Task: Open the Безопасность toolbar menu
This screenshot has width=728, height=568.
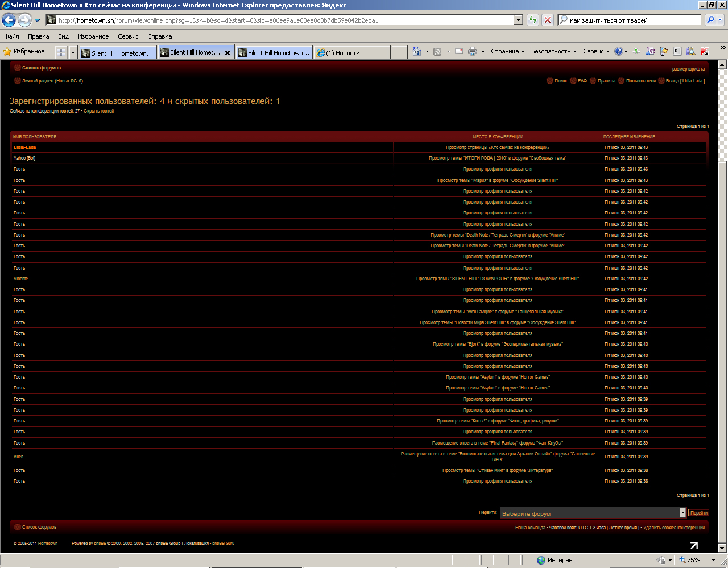Action: point(553,52)
